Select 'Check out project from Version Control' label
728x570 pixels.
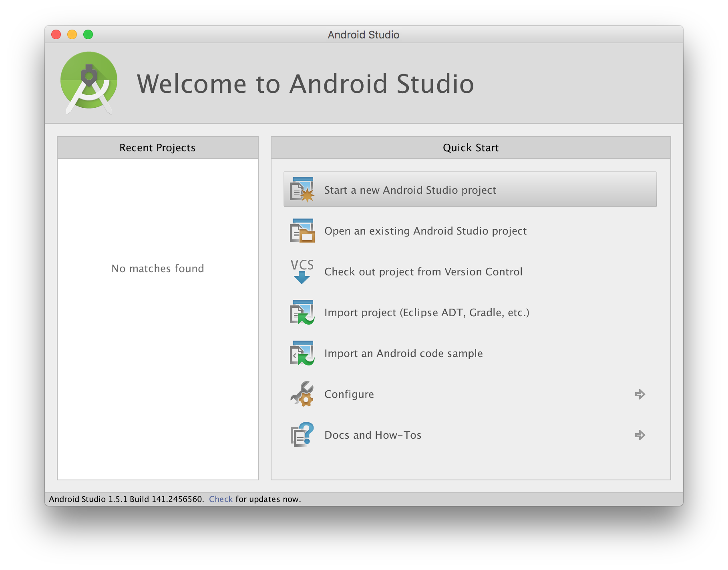click(423, 272)
